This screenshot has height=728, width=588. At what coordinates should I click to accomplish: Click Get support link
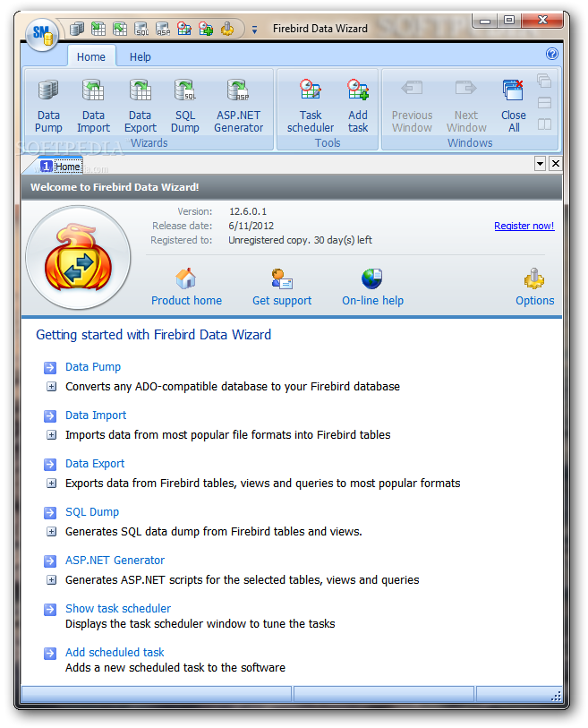(x=282, y=287)
